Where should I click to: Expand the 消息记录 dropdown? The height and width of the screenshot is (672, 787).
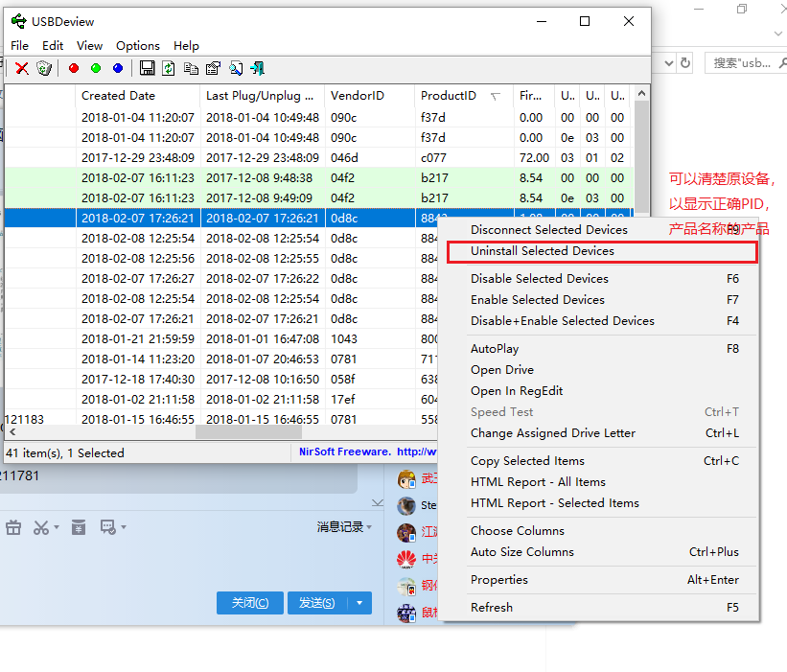click(369, 527)
